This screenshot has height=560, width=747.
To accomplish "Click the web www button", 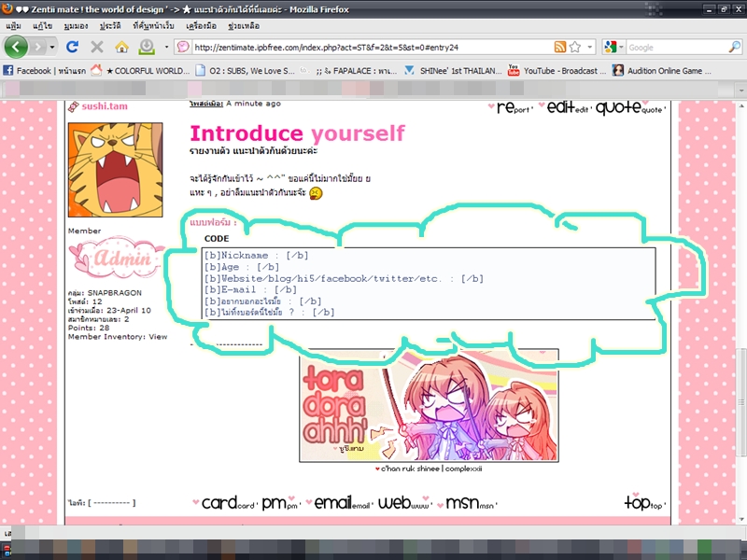I will pos(405,503).
